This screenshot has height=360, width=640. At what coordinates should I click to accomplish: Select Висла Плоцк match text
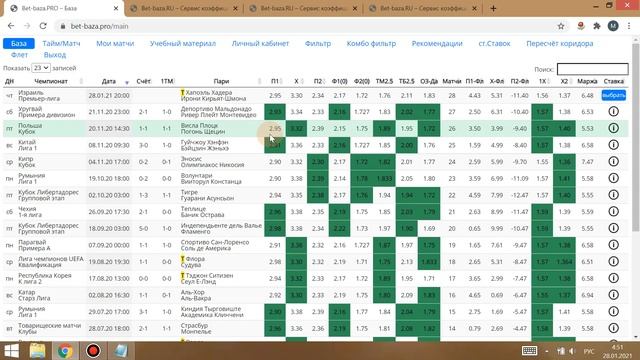pyautogui.click(x=199, y=125)
